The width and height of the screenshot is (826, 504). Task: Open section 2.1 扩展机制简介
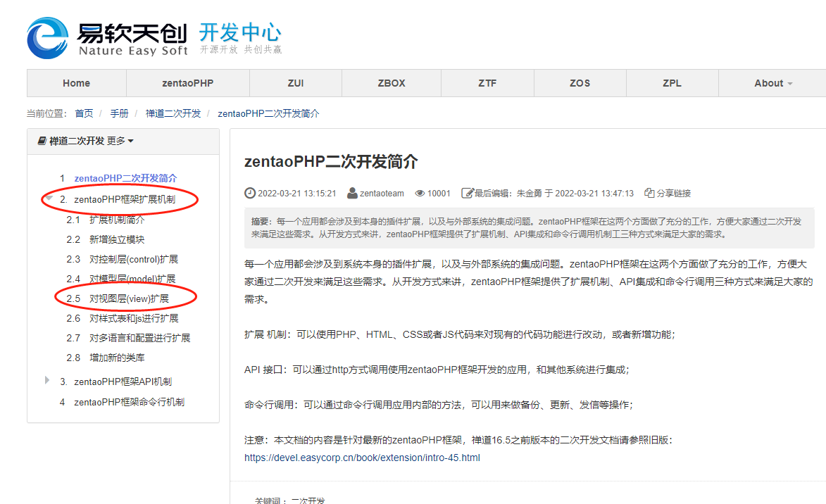[116, 220]
